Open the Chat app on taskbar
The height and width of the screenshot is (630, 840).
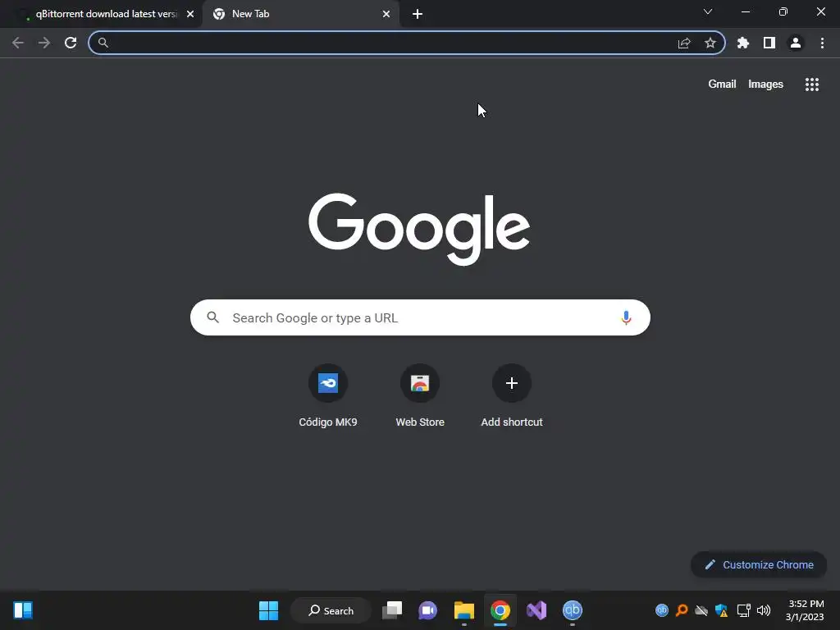click(427, 610)
